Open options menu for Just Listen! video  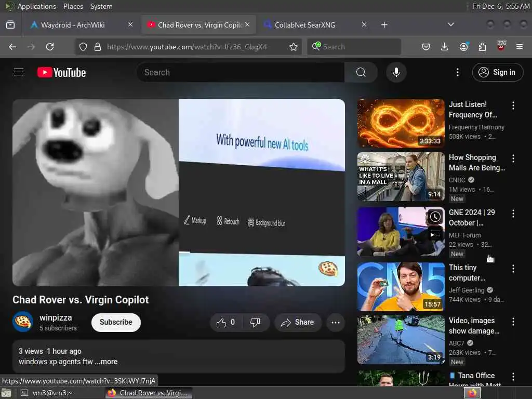click(513, 105)
